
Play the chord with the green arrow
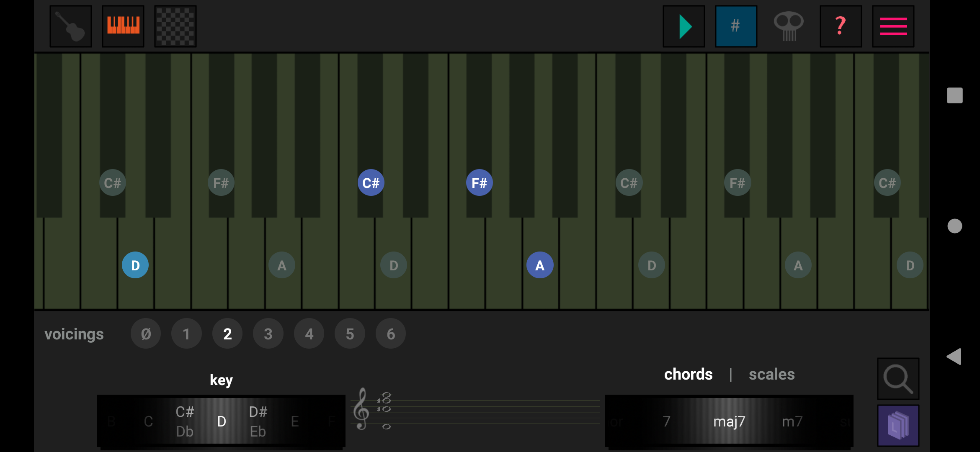684,26
